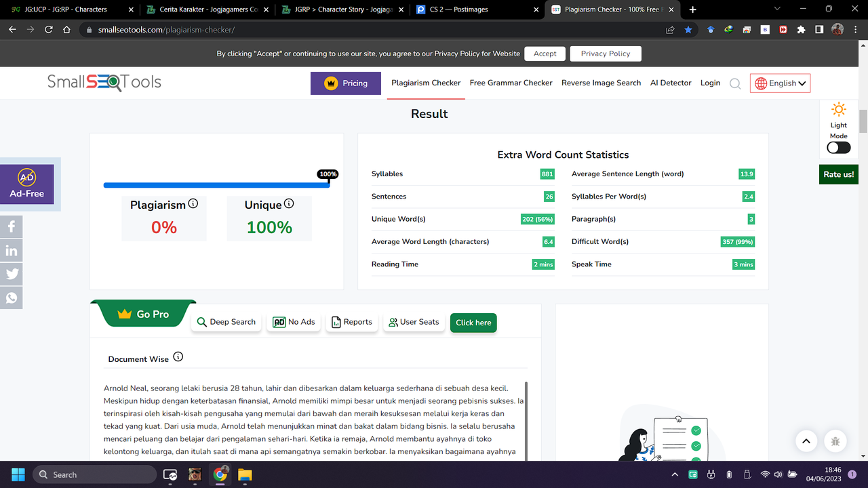
Task: Click the red fast-forward extension icon
Action: click(783, 30)
